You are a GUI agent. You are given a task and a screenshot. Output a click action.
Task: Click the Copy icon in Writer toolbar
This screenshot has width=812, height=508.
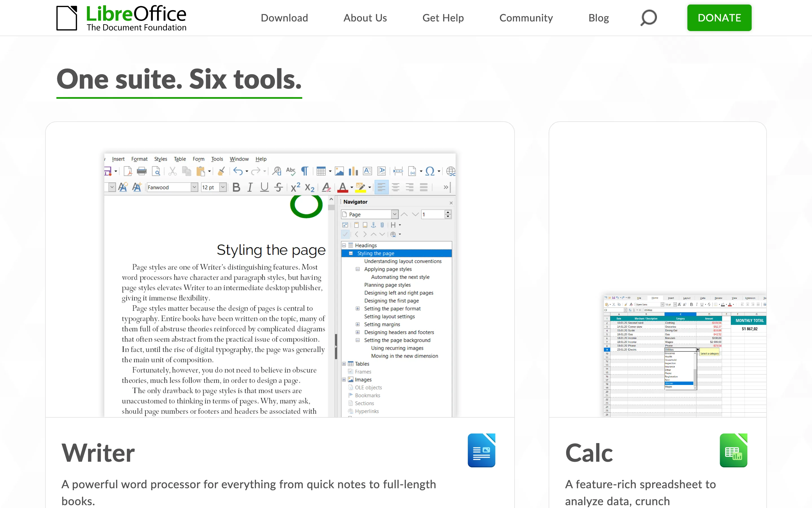[x=187, y=171]
